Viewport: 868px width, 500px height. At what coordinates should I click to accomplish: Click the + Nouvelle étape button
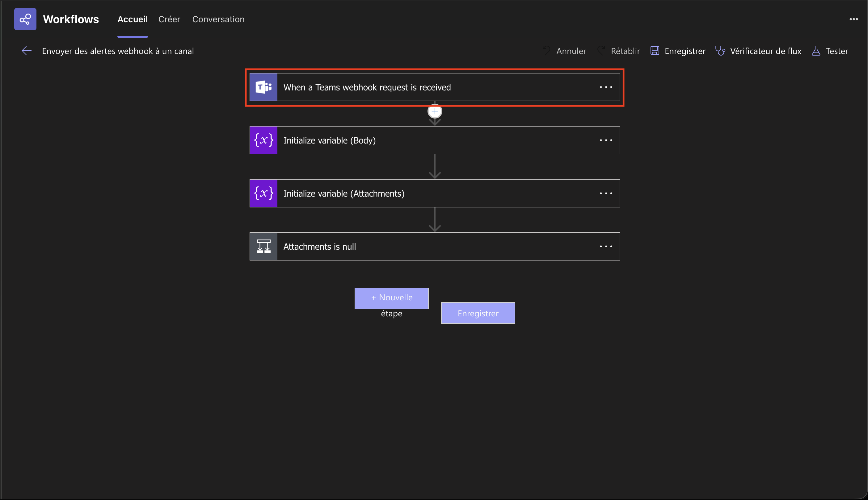point(391,298)
